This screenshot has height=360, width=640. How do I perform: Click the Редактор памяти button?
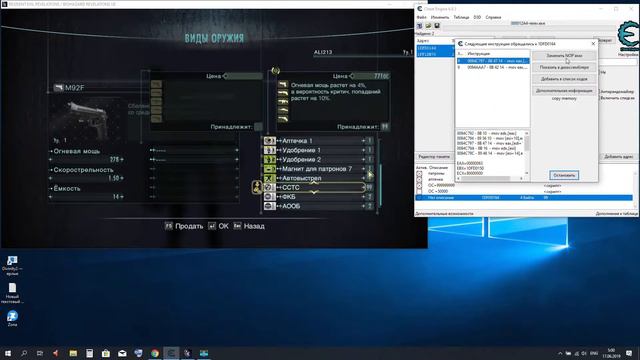tap(433, 157)
